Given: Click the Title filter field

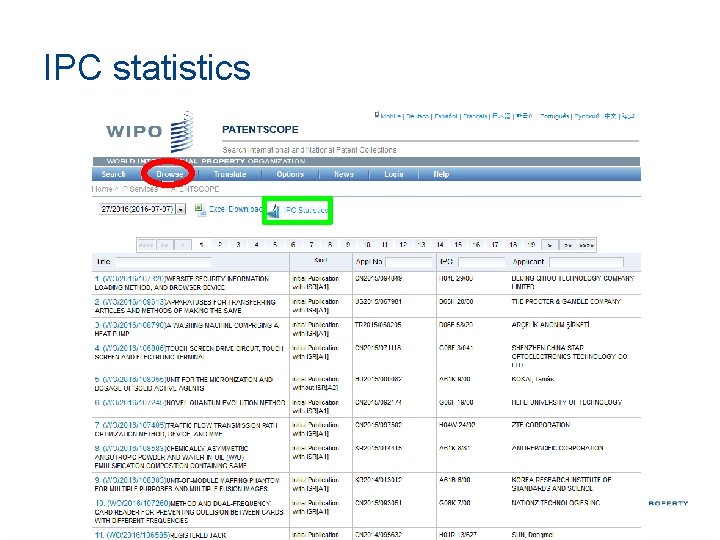Looking at the screenshot, I should [x=163, y=262].
